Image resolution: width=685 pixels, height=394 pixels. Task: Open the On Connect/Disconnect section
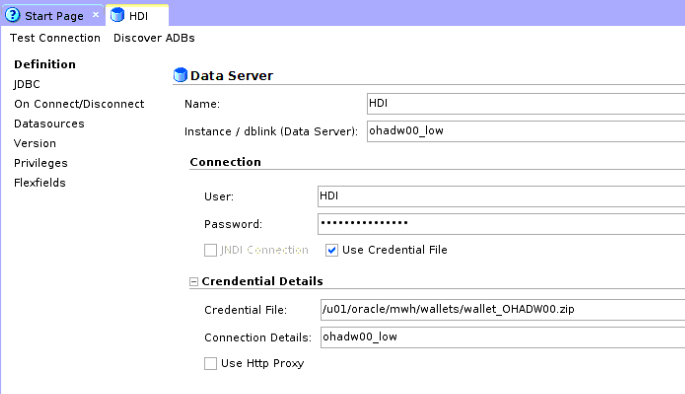coord(79,104)
